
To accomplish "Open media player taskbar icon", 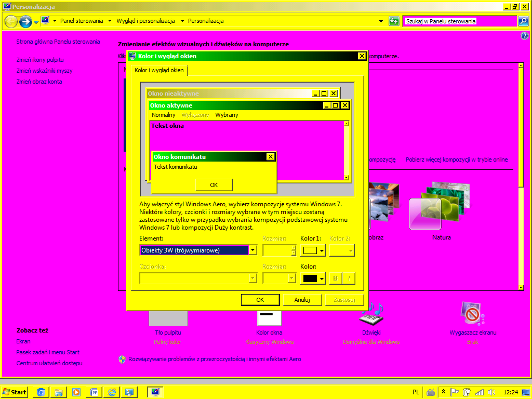I will tap(76, 392).
